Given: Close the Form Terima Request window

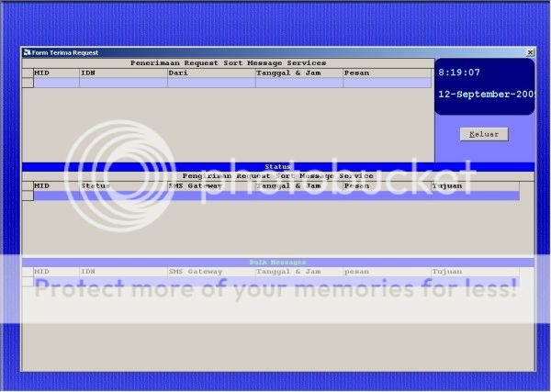Looking at the screenshot, I should click(530, 52).
